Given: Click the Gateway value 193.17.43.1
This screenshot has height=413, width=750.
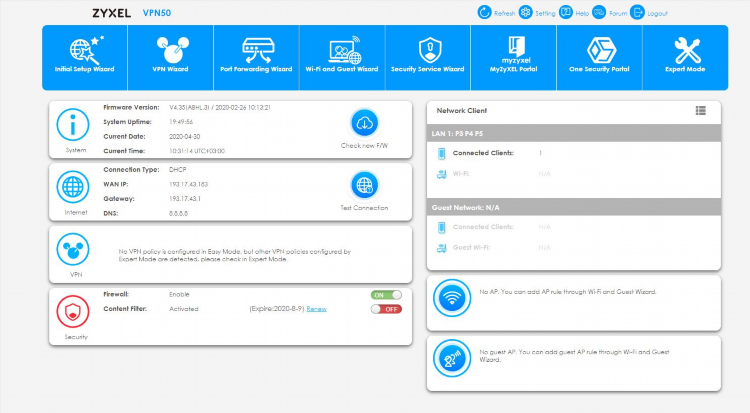Looking at the screenshot, I should point(185,199).
